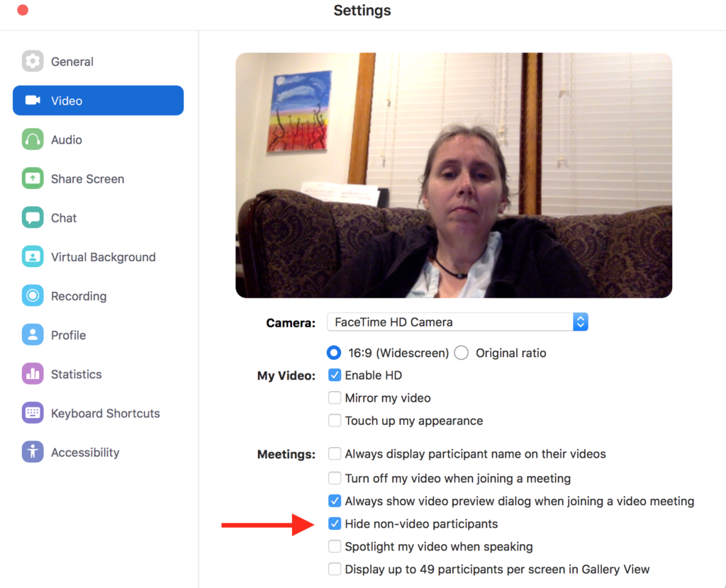The width and height of the screenshot is (726, 588).
Task: Open the Recording circle icon
Action: pyautogui.click(x=33, y=295)
